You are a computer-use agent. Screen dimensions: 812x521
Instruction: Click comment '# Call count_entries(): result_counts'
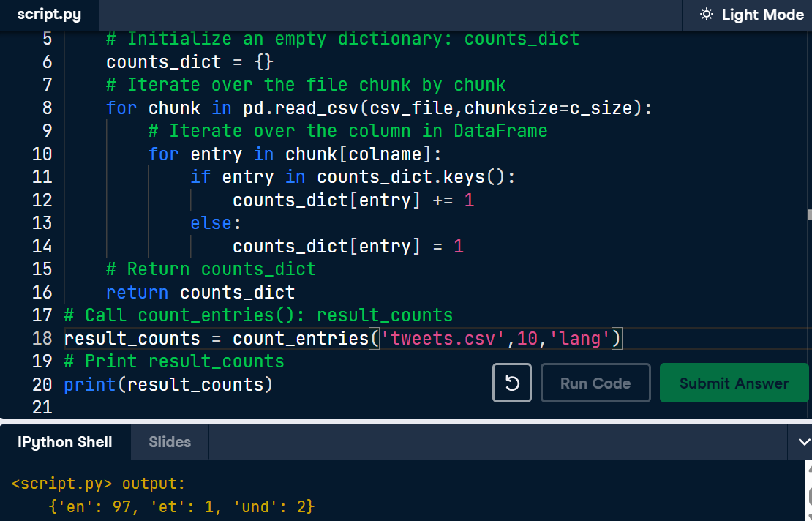click(x=258, y=315)
